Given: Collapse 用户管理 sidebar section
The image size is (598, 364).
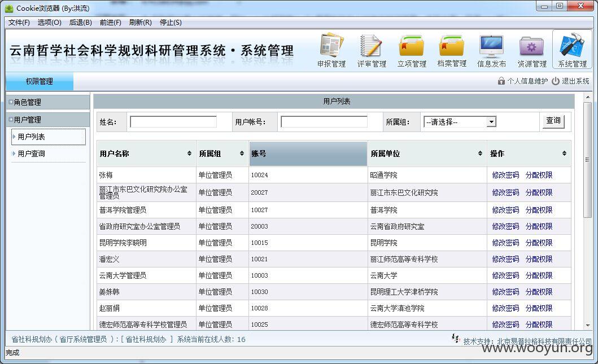Looking at the screenshot, I should click(49, 120).
